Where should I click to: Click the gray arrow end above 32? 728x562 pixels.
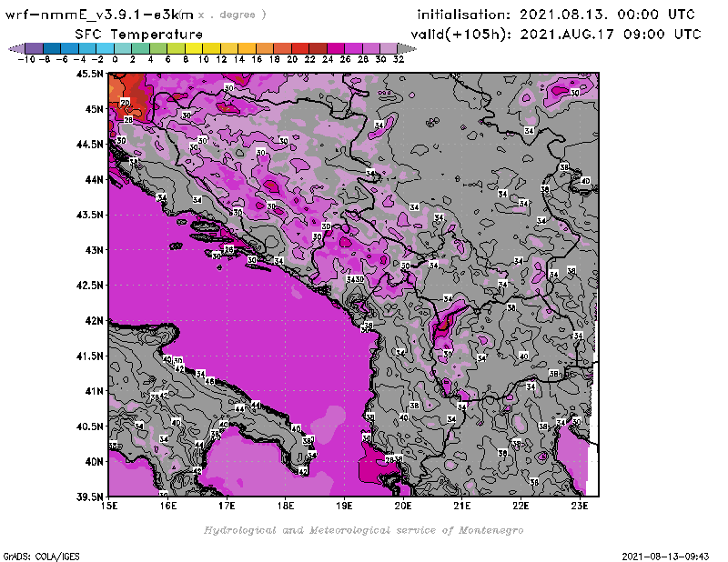point(406,48)
